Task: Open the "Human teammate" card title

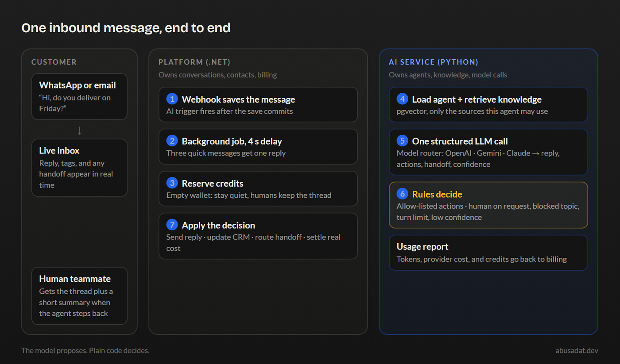Action: pyautogui.click(x=75, y=279)
